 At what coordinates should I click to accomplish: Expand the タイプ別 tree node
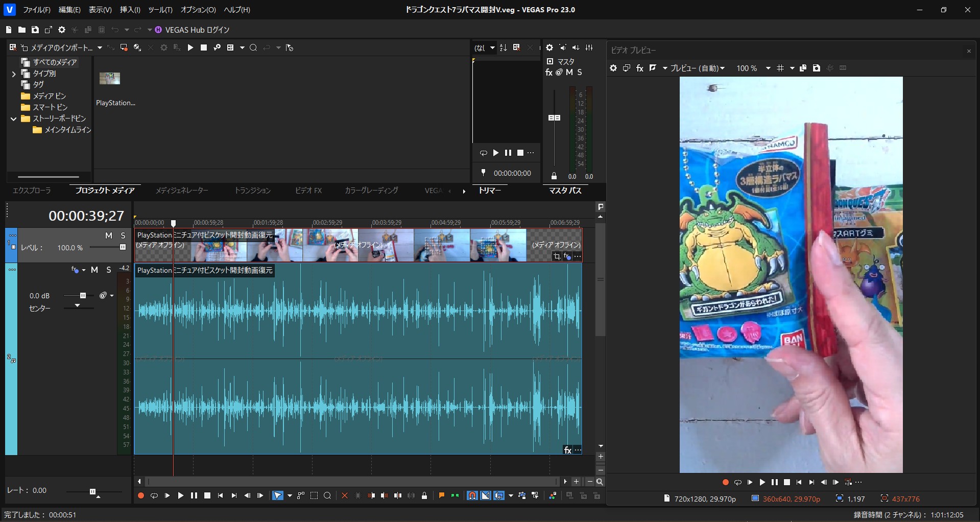(14, 74)
